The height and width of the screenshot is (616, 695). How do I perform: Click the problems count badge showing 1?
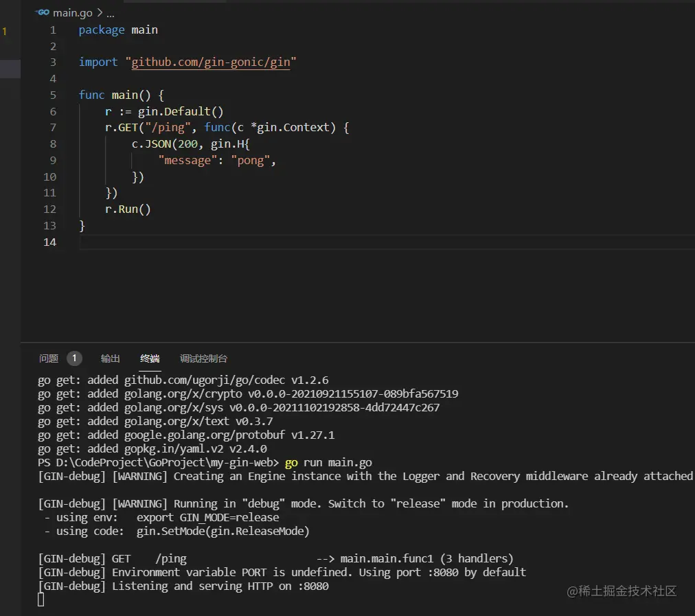tap(74, 358)
